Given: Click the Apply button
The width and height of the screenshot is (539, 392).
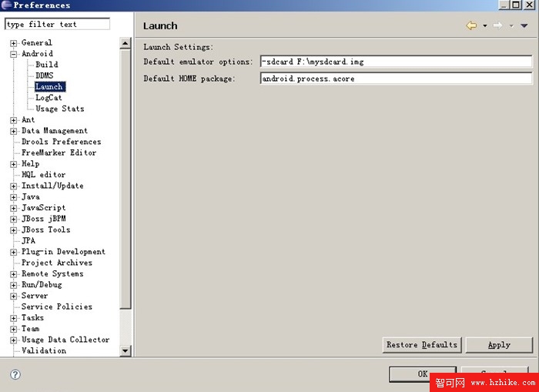Looking at the screenshot, I should [499, 345].
